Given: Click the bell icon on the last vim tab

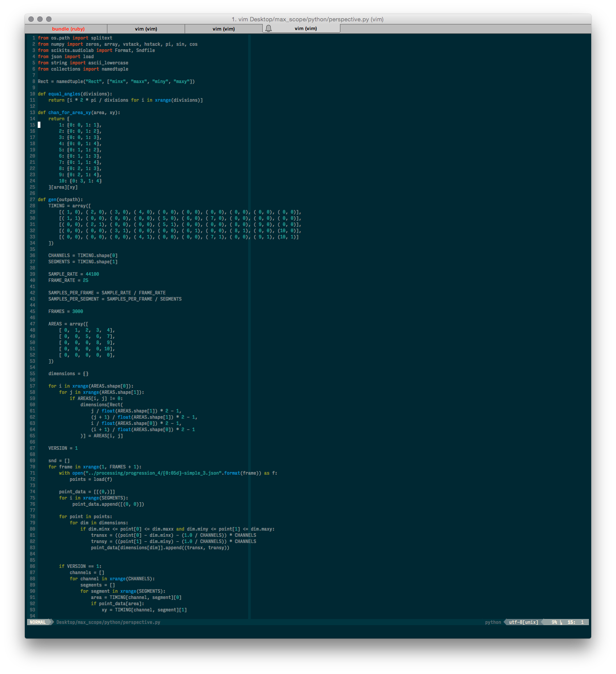Looking at the screenshot, I should 269,28.
